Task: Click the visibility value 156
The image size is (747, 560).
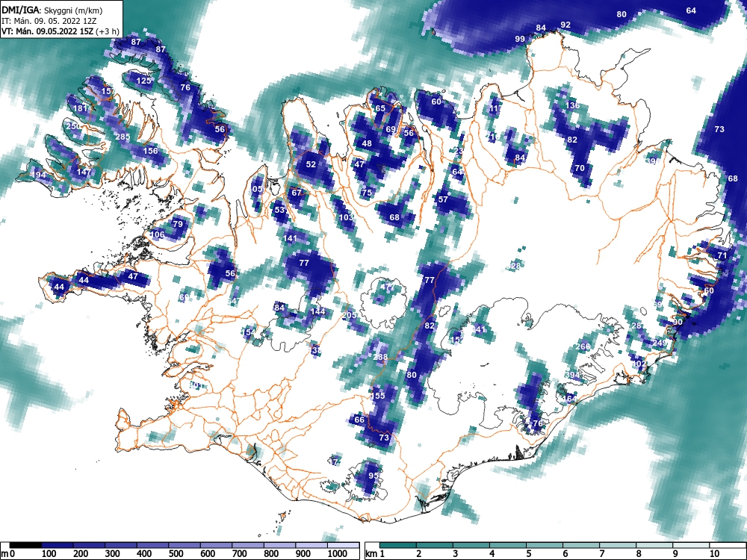Action: click(151, 151)
